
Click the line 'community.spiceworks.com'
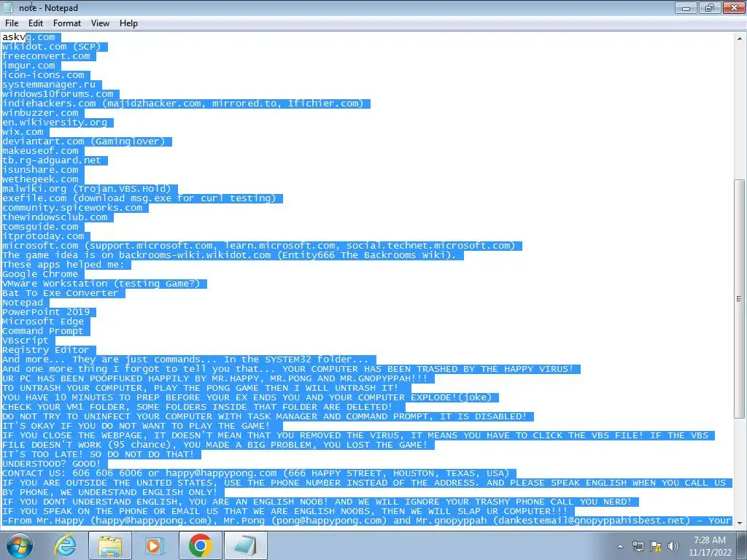point(72,208)
